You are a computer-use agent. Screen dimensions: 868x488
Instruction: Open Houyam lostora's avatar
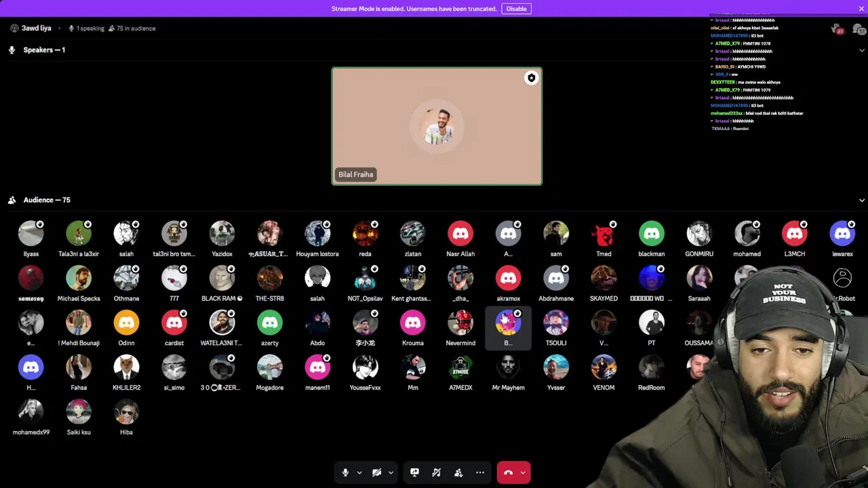[x=317, y=233]
